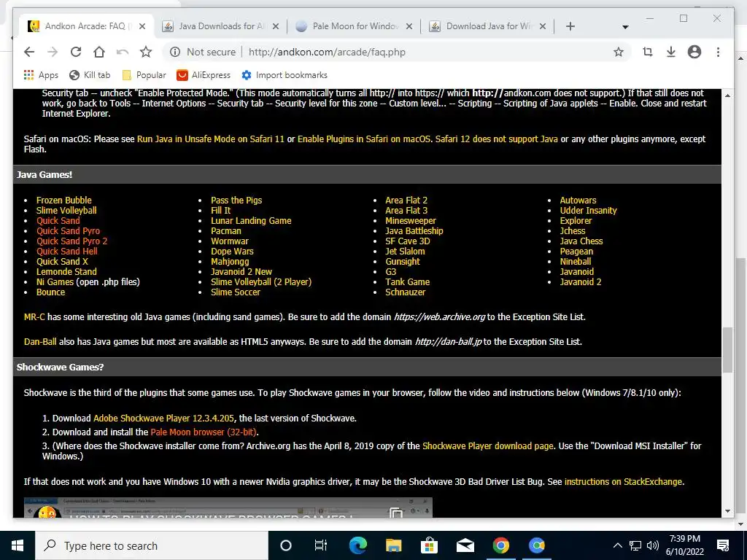
Task: Open the Slime Volleyball link
Action: [x=66, y=211]
